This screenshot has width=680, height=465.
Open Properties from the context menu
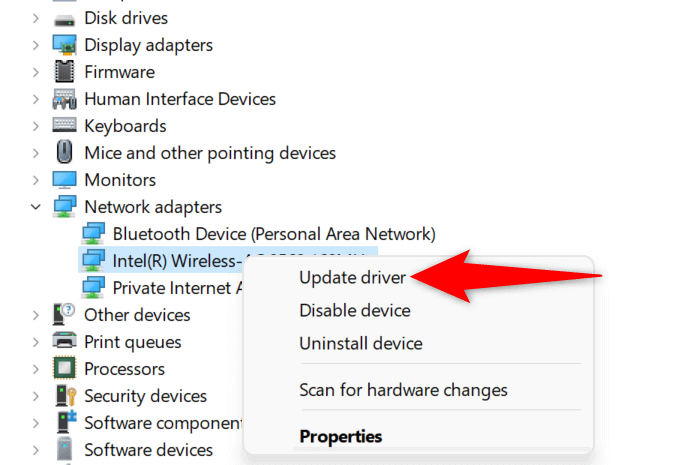340,436
